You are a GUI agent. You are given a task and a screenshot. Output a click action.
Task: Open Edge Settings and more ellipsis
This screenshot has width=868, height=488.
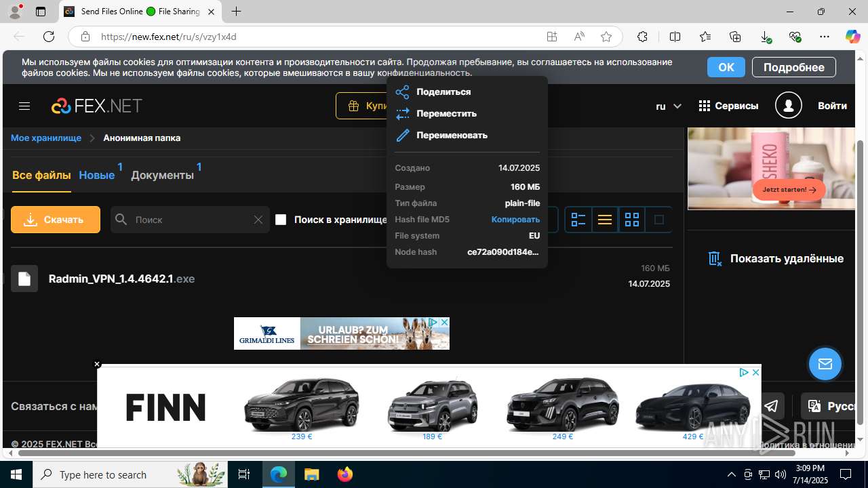click(x=825, y=37)
